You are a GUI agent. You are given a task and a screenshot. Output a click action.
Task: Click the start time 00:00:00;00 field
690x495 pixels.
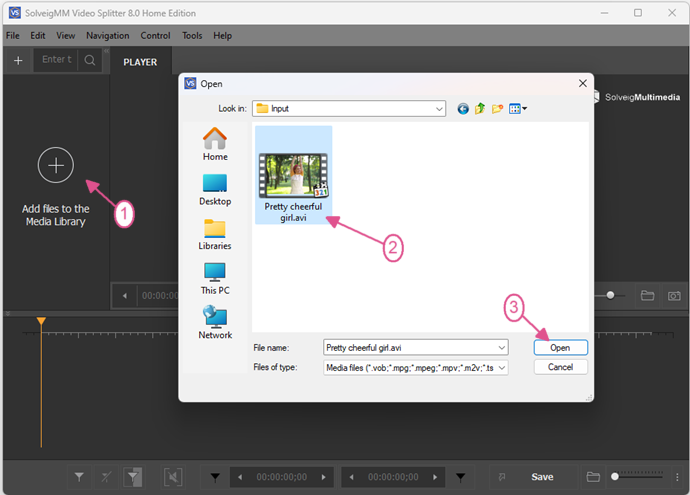[x=282, y=477]
